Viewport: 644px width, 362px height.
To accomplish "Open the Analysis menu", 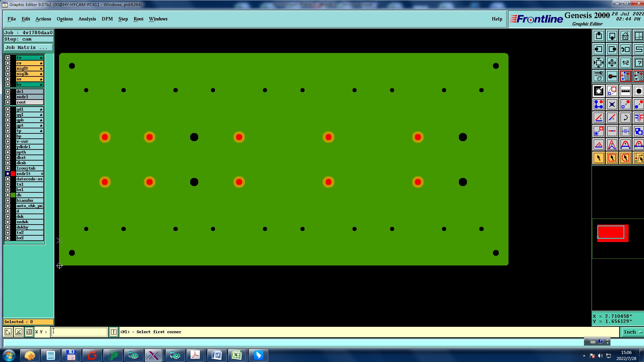I will (87, 19).
